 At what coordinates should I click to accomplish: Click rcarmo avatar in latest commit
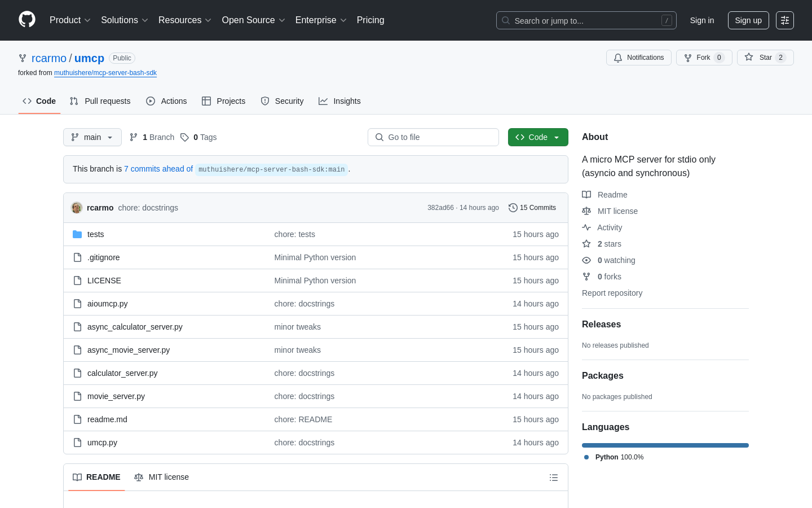click(x=77, y=208)
